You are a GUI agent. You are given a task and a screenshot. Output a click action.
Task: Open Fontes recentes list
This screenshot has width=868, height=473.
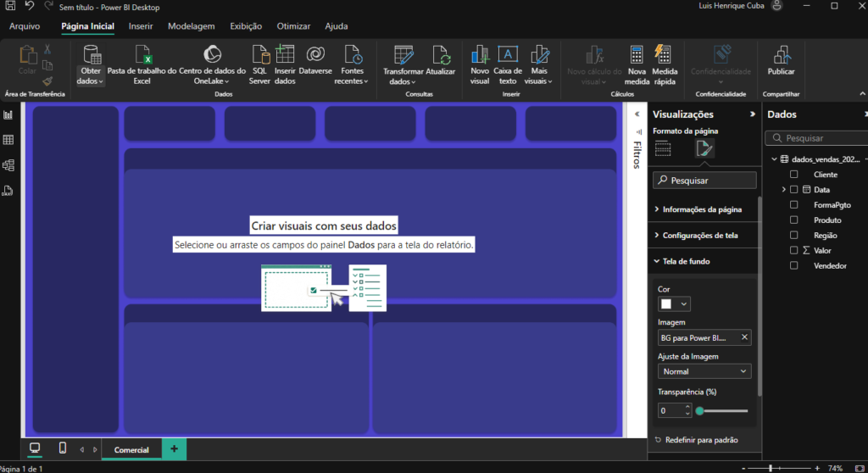(352, 65)
